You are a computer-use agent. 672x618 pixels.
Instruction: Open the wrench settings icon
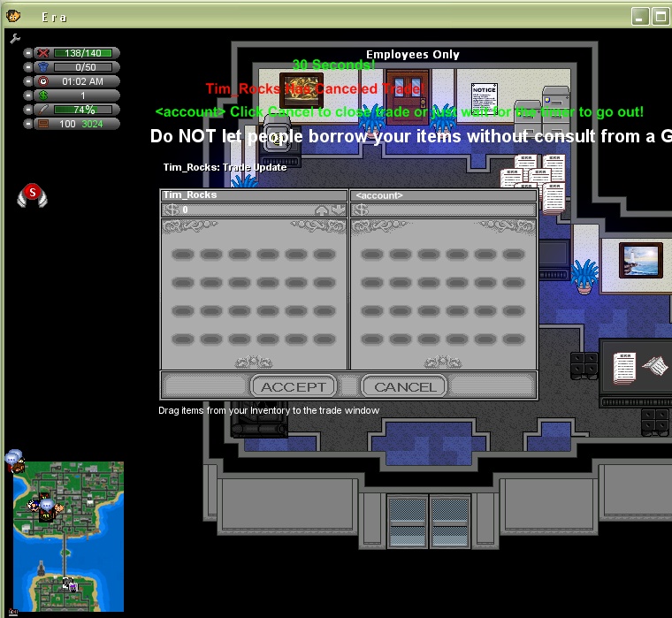coord(15,39)
